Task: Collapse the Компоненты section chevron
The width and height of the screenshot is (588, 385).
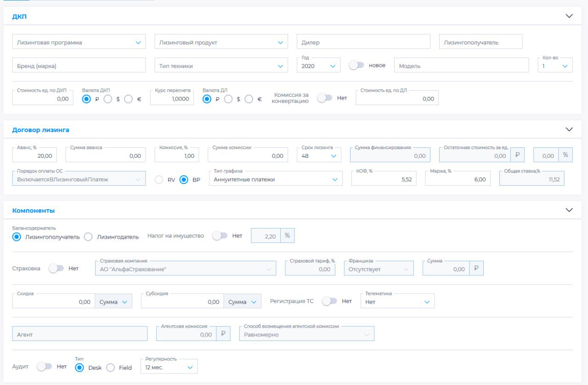Action: click(x=569, y=210)
